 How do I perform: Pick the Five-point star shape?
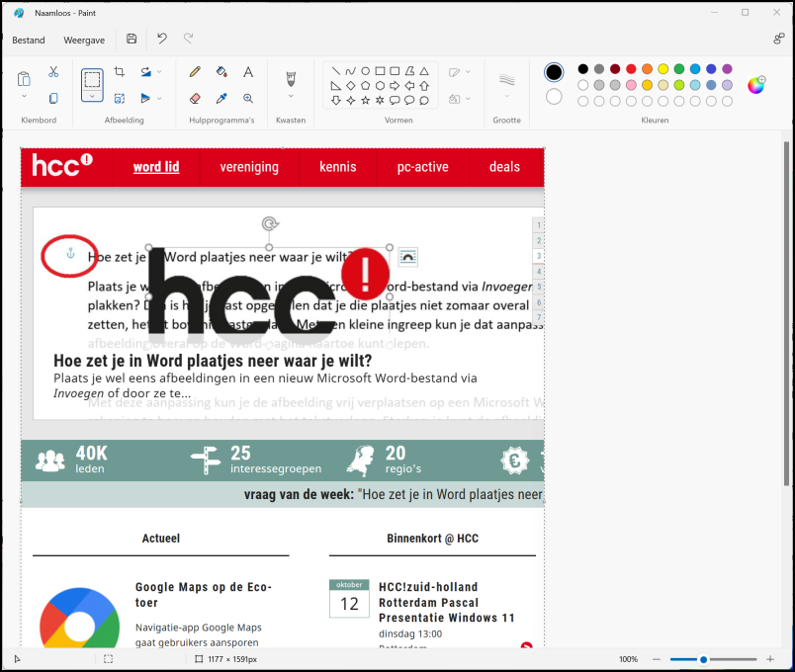[365, 101]
